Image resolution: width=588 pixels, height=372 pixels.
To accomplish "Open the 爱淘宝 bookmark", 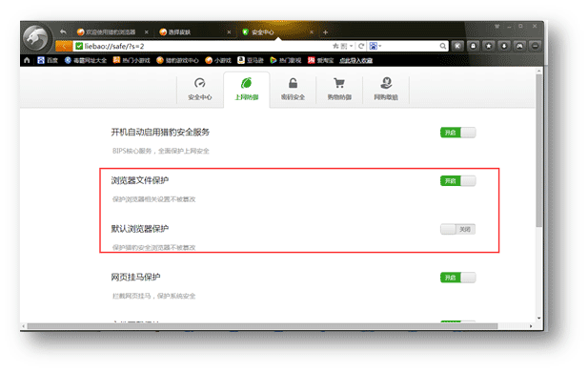I will (320, 60).
